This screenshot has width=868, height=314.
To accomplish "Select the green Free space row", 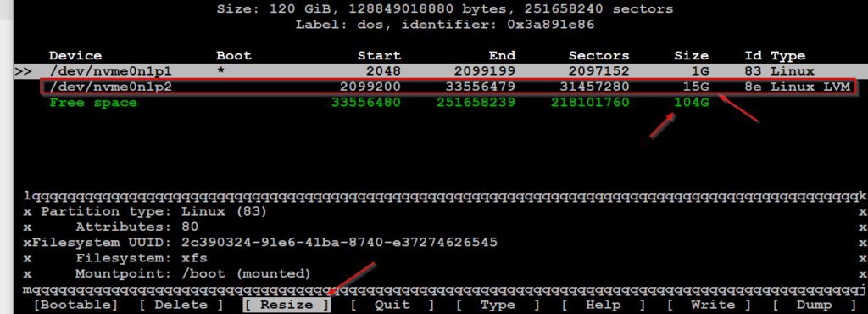I will (x=379, y=103).
